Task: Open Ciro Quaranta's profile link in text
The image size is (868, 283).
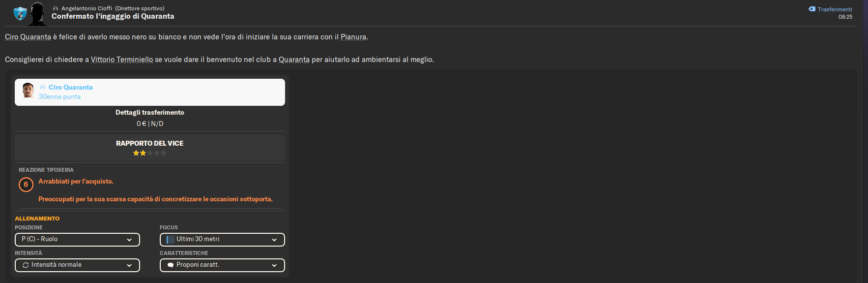Action: coord(28,37)
